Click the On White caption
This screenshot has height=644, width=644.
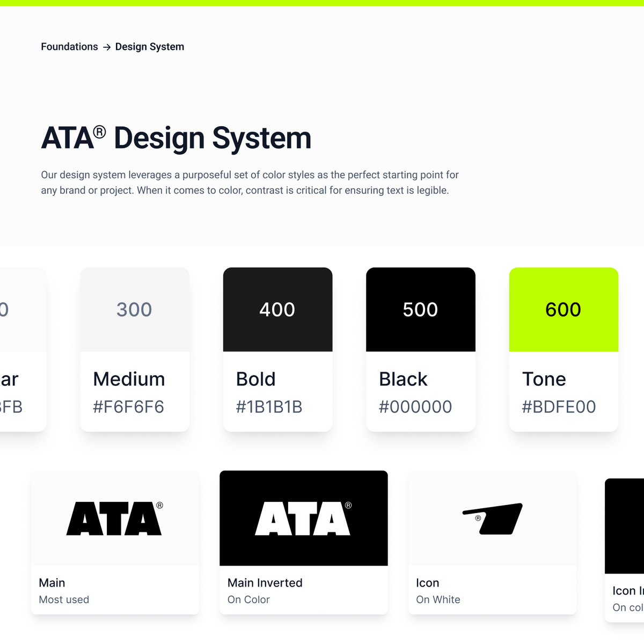(438, 599)
